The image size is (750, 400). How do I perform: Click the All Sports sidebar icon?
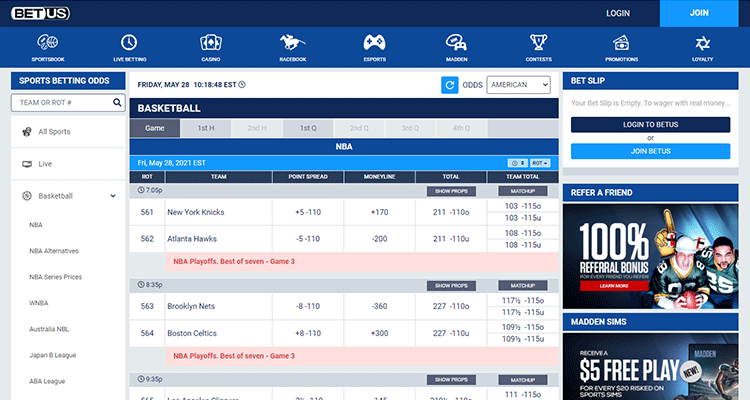[27, 132]
